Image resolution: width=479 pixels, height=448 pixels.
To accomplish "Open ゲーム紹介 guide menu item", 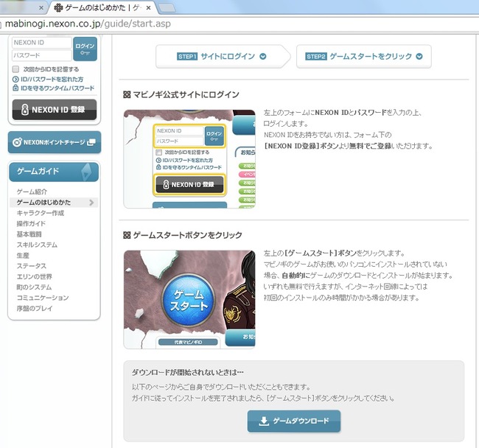I will coord(32,192).
